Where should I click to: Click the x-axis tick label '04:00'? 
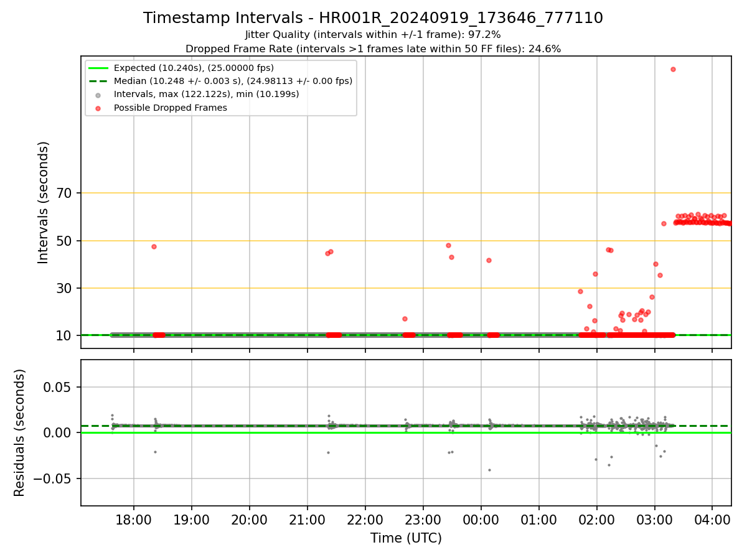pos(712,520)
